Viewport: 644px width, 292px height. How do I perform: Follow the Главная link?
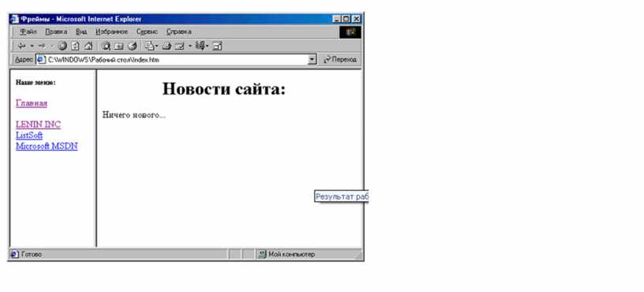tap(32, 103)
